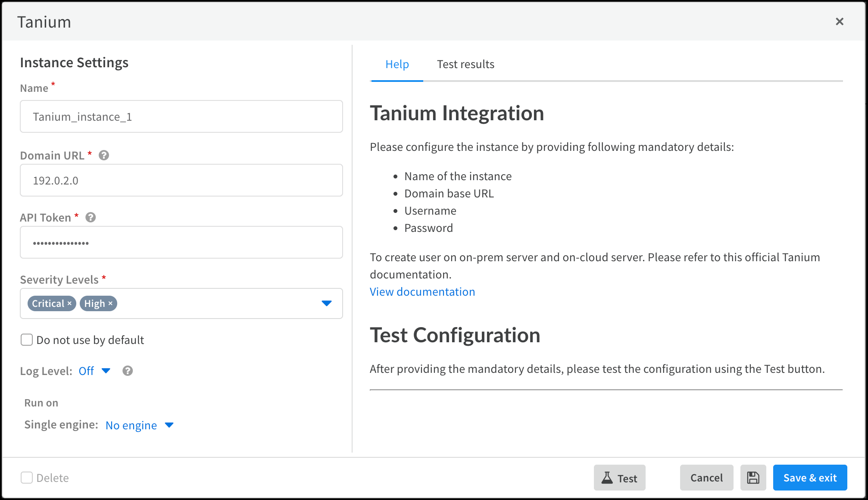Enable Do not use by default
This screenshot has width=868, height=500.
pos(27,340)
